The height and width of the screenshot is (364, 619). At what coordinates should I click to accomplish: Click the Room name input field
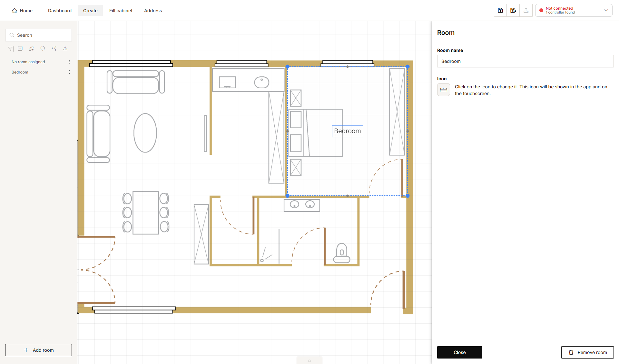526,61
